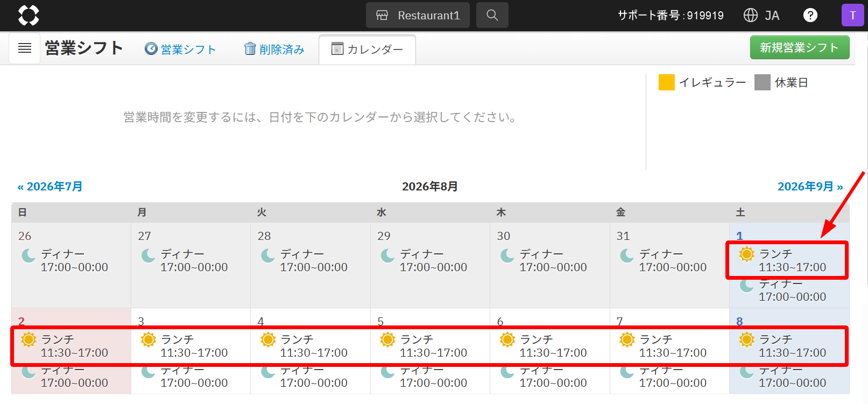Select day 30 in the calendar
Image resolution: width=868 pixels, height=404 pixels.
click(503, 236)
